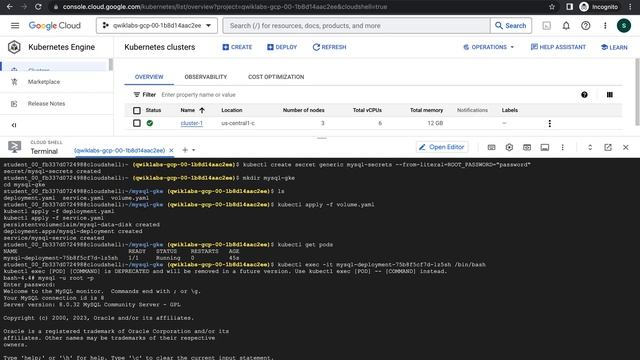Click the Labels column header

[x=509, y=110]
